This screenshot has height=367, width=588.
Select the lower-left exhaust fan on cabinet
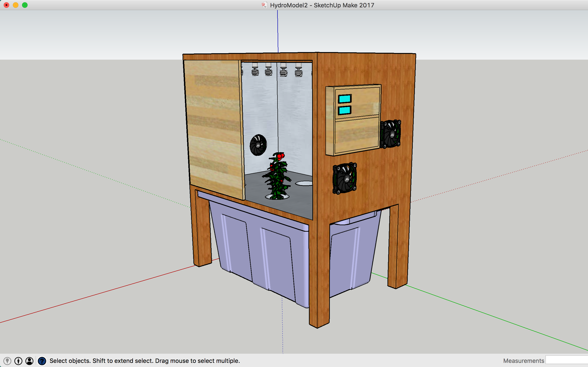[345, 178]
